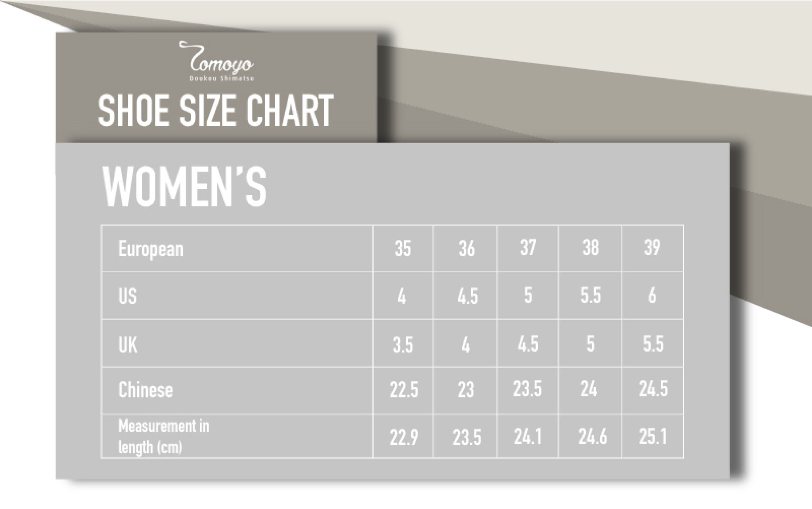Click European size 38 cell

click(590, 247)
